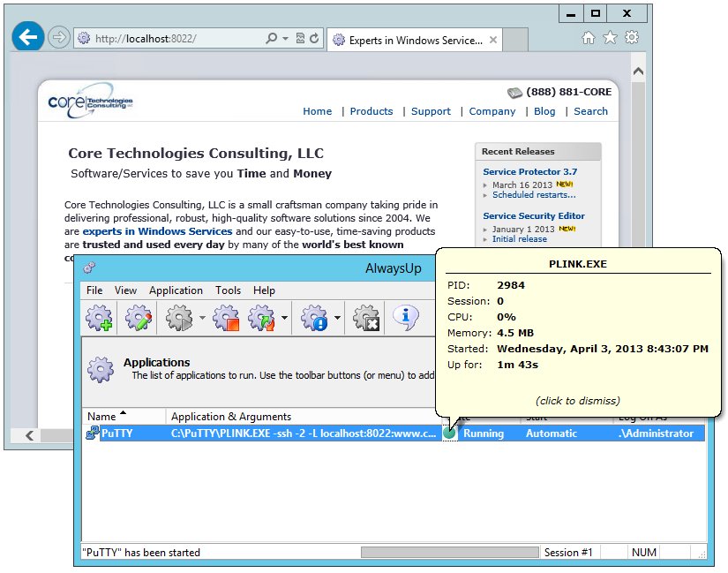Click the Search navigation link
The image size is (728, 573).
click(x=590, y=111)
